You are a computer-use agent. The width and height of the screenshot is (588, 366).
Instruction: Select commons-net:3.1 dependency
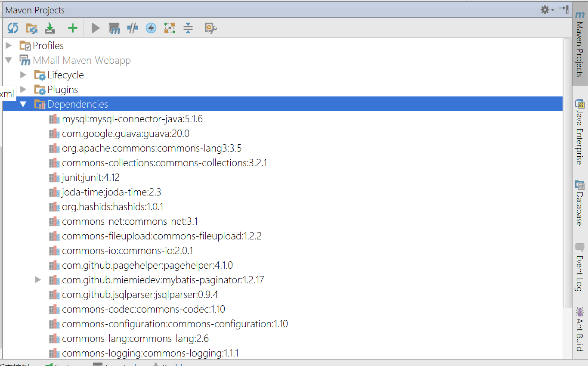pyautogui.click(x=130, y=221)
